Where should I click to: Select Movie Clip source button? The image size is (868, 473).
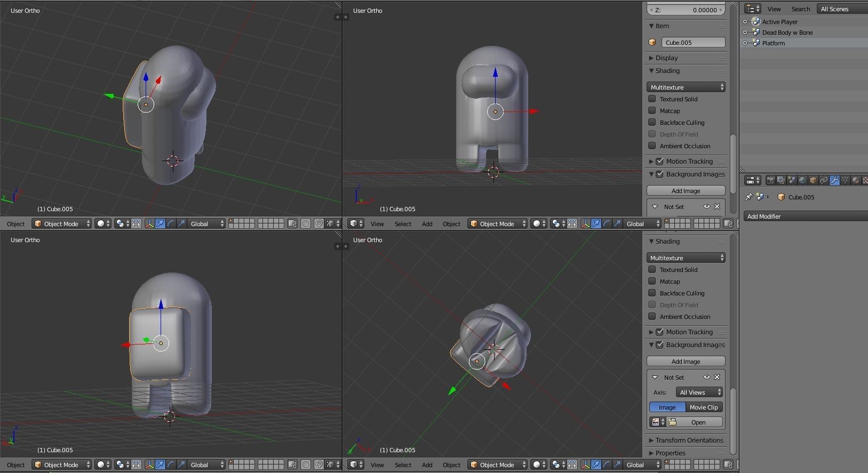click(704, 407)
